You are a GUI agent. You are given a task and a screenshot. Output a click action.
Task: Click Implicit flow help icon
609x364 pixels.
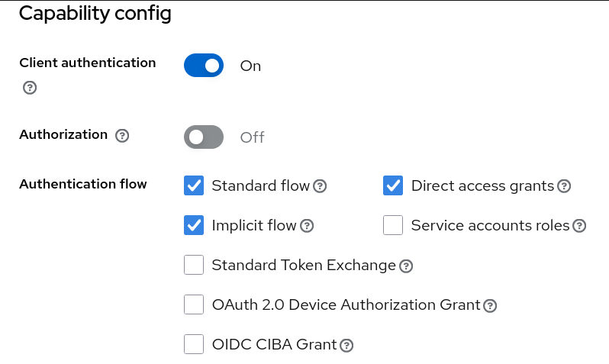[307, 226]
